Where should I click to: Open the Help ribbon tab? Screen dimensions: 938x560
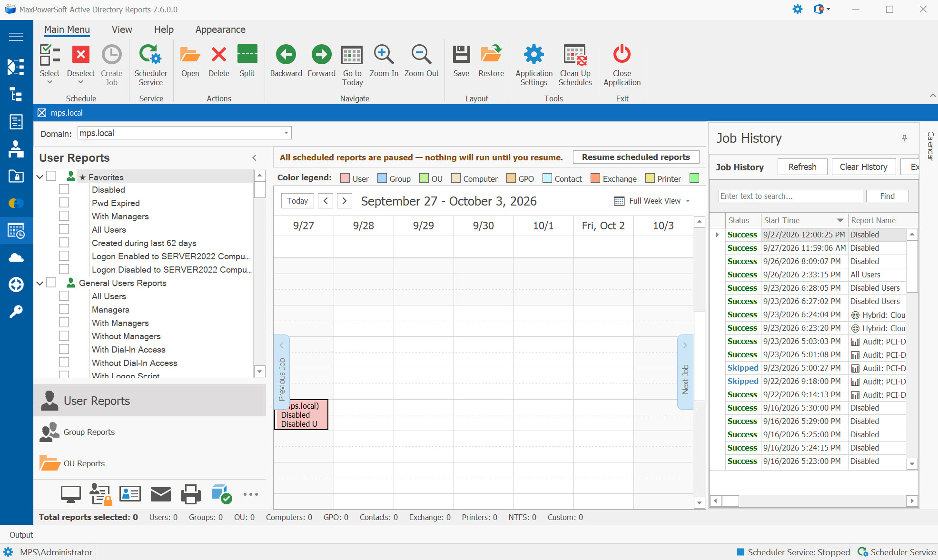(164, 29)
